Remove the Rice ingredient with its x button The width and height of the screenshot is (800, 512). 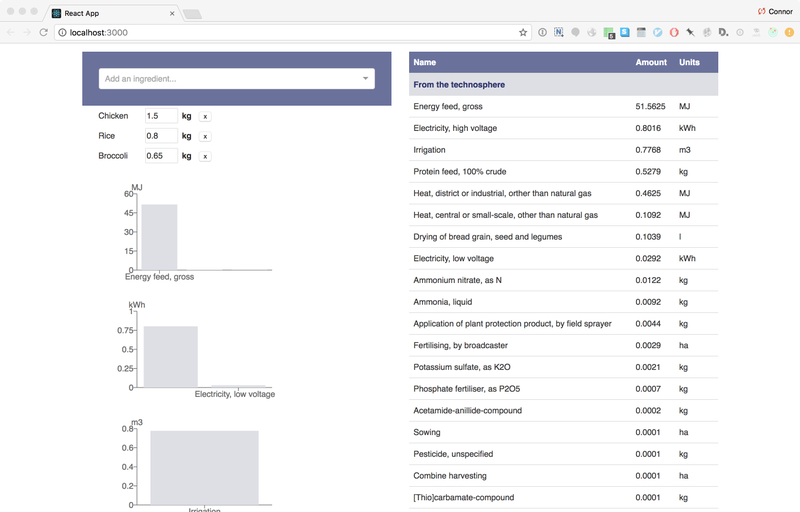click(205, 136)
